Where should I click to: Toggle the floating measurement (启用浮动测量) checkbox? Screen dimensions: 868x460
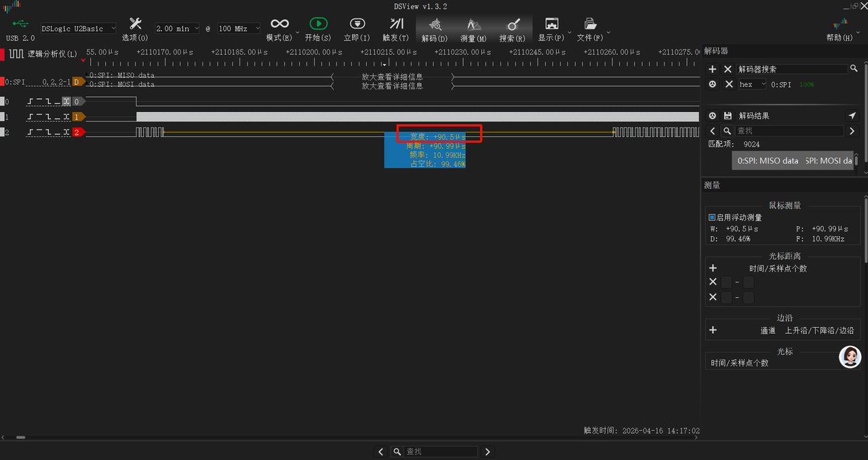tap(712, 218)
